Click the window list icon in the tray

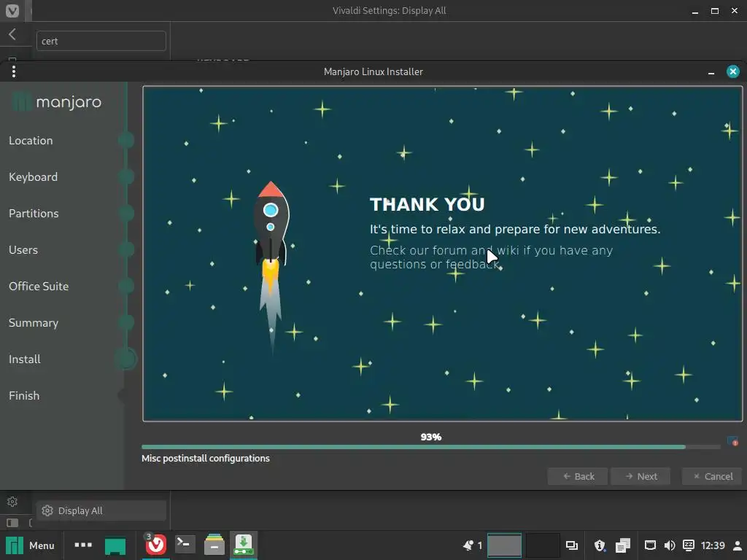click(572, 545)
